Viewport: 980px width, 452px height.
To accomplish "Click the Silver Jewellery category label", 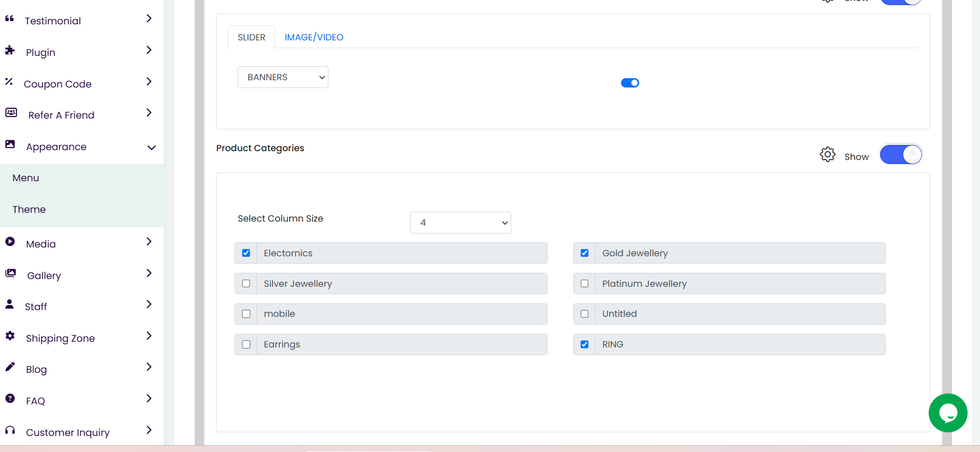I will (298, 284).
